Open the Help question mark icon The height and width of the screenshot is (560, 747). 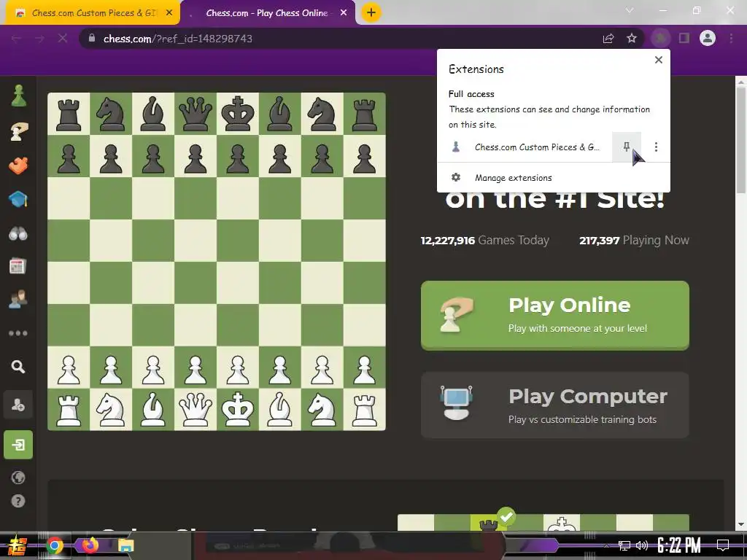[18, 501]
